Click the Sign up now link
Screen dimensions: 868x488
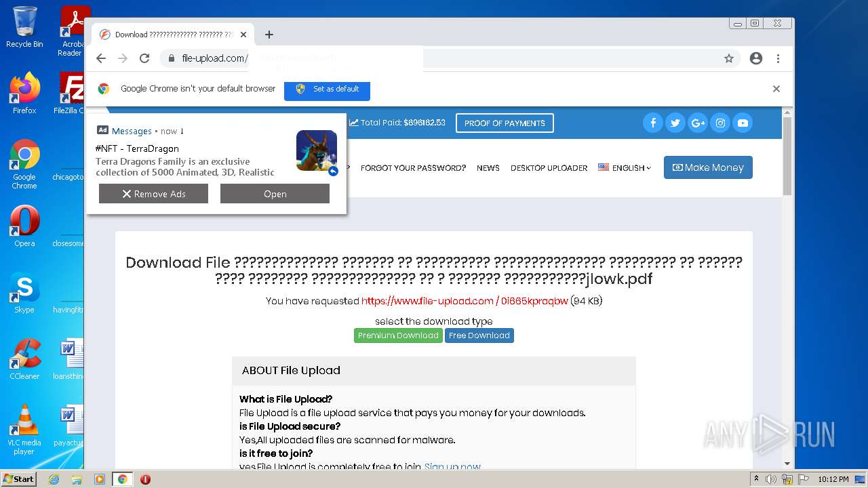pyautogui.click(x=452, y=467)
